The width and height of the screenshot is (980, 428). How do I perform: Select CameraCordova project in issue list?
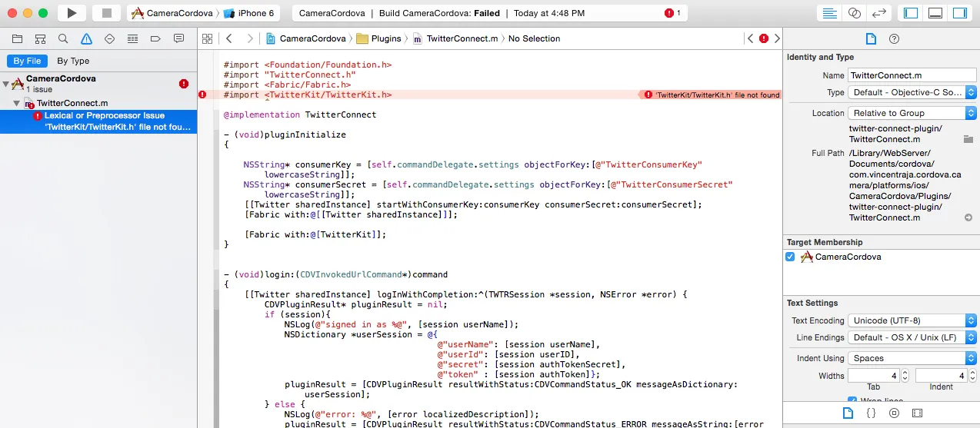click(x=98, y=84)
